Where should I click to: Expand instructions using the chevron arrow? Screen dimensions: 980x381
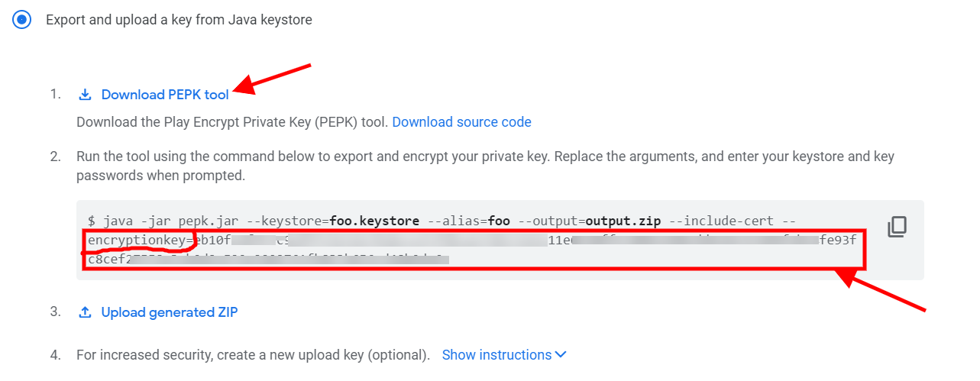click(561, 355)
